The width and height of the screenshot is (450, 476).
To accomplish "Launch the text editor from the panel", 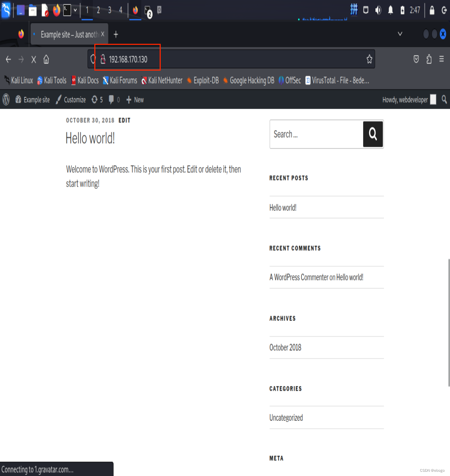I will (45, 11).
